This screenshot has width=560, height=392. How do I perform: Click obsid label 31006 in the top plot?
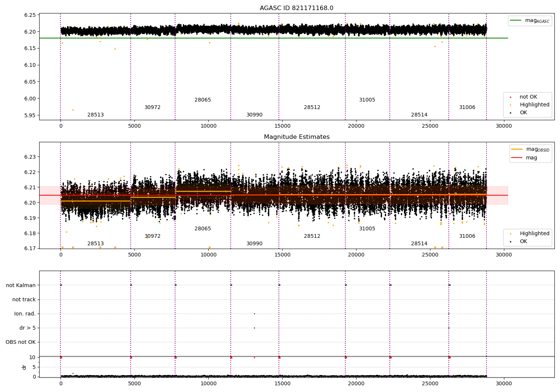click(467, 108)
